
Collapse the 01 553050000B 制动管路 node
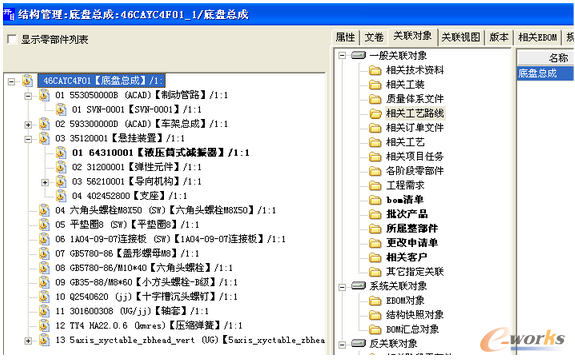coord(28,96)
